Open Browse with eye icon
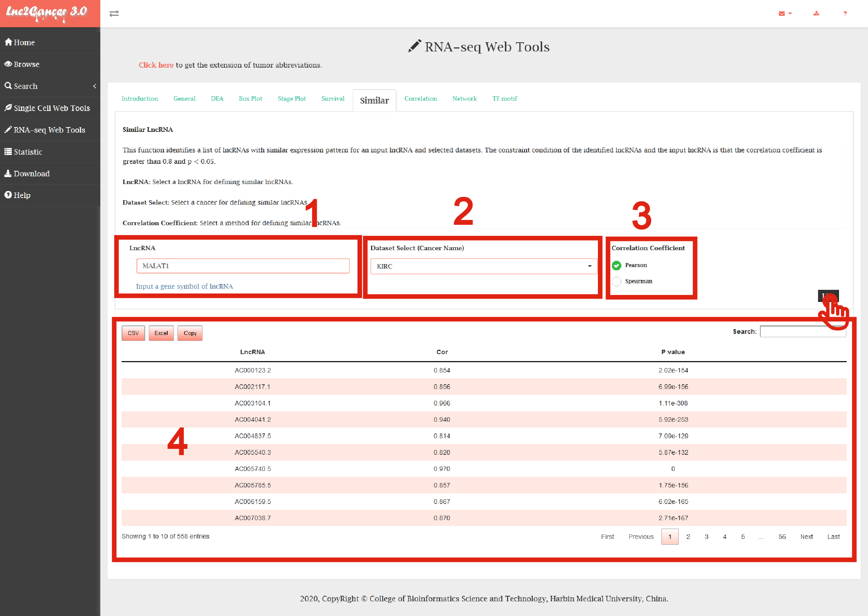Image resolution: width=868 pixels, height=616 pixels. click(x=26, y=64)
